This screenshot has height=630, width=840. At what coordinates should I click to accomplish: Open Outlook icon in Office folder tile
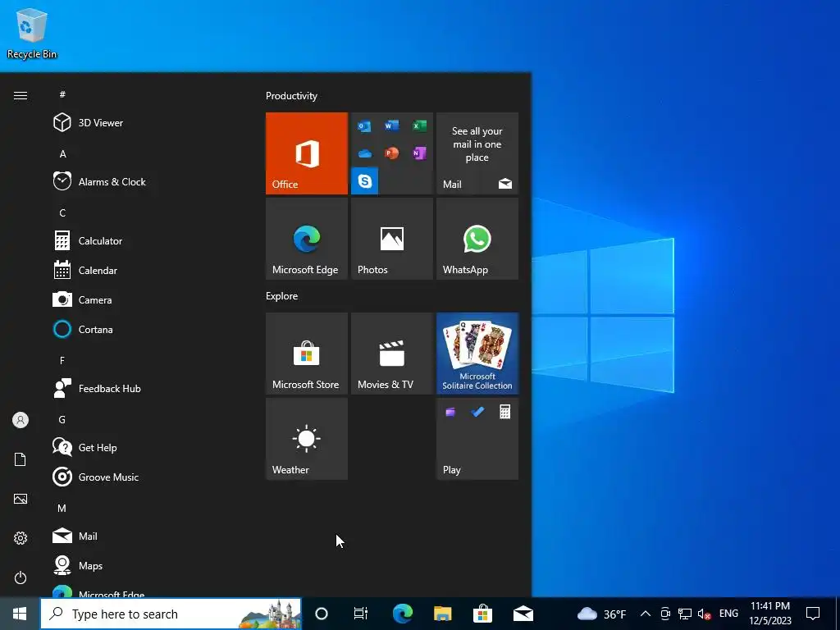pos(364,126)
